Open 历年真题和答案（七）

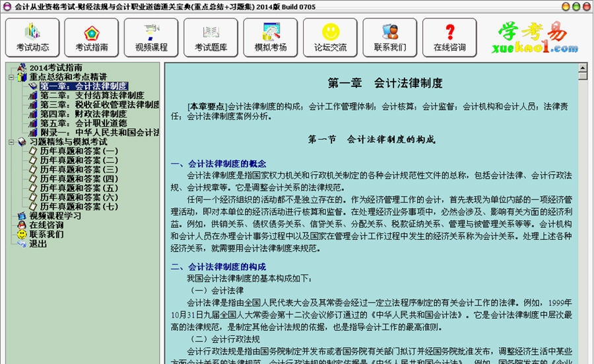(79, 206)
